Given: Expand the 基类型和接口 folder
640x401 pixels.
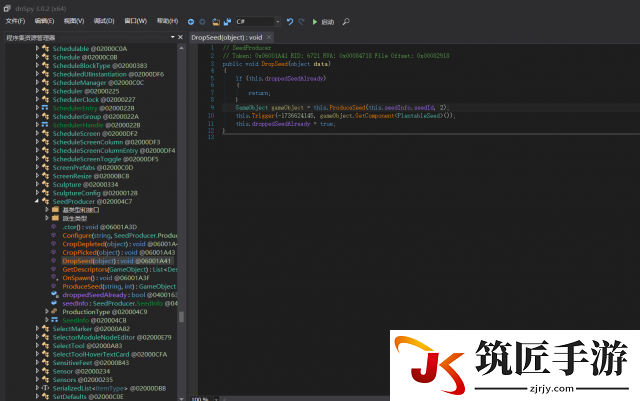Looking at the screenshot, I should click(x=47, y=209).
